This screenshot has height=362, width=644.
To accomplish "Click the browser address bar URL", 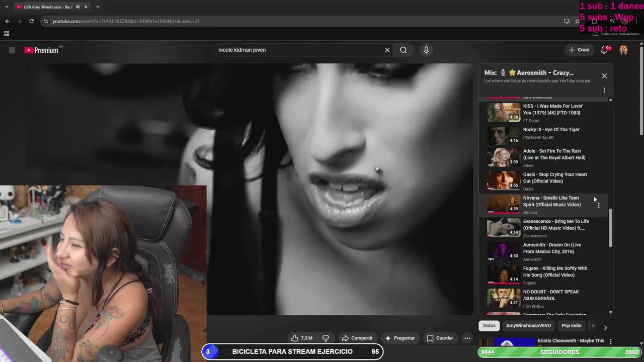I will (x=126, y=21).
